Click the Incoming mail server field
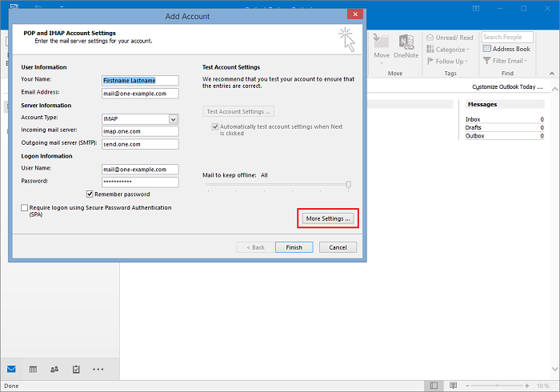This screenshot has height=392, width=560. (140, 131)
